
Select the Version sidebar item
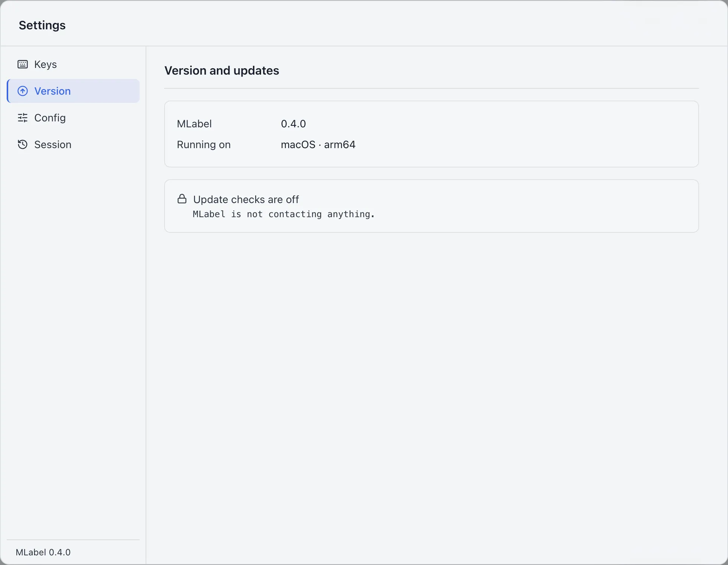pyautogui.click(x=73, y=91)
